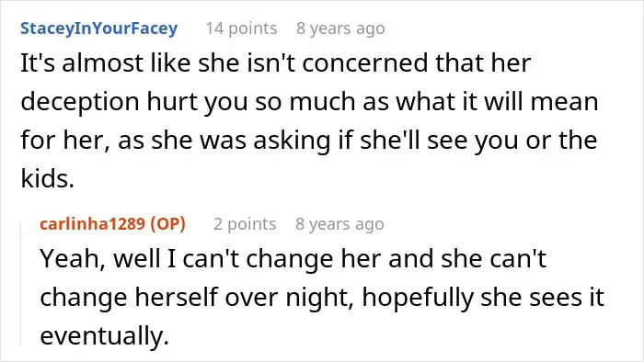644x362 pixels.
Task: Click the word 'herself' in the OP's reply
Action: [x=177, y=297]
